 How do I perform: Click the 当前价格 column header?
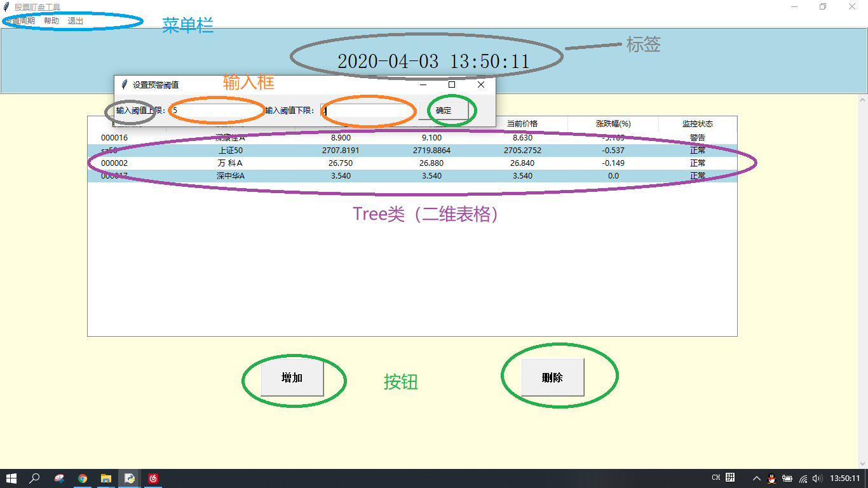pos(522,124)
